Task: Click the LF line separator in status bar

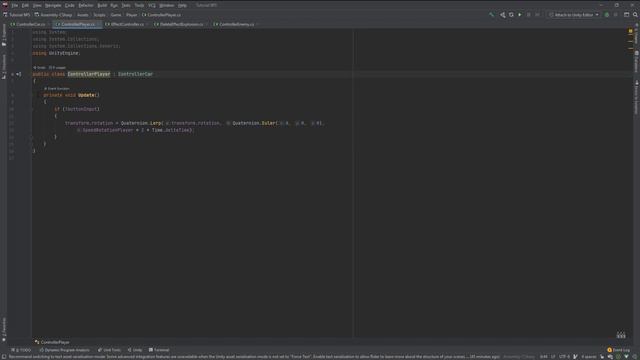Action: [553, 357]
